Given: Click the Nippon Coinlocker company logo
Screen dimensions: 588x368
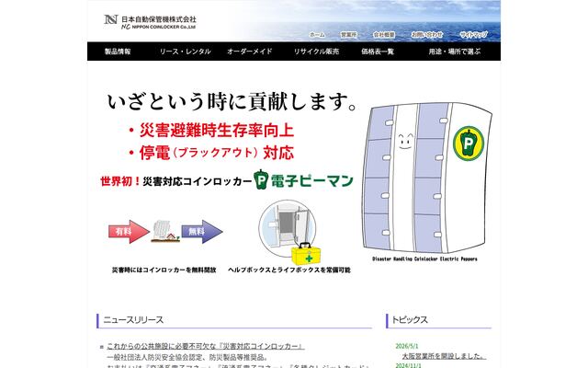Looking at the screenshot, I should [x=150, y=22].
